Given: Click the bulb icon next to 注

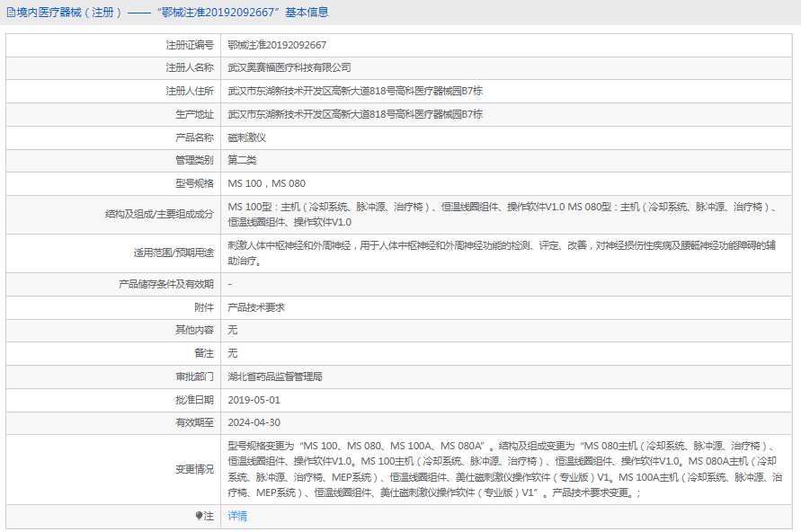Looking at the screenshot, I should point(200,516).
